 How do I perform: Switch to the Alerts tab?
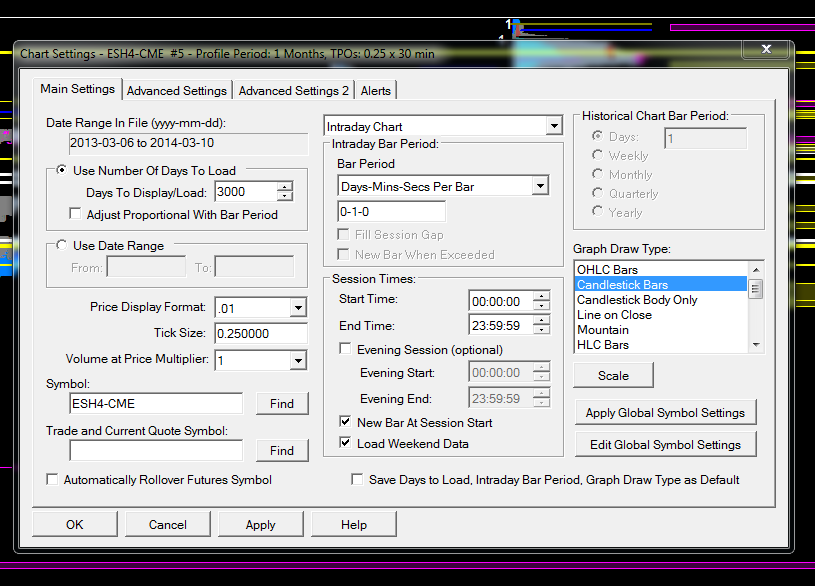pyautogui.click(x=376, y=90)
